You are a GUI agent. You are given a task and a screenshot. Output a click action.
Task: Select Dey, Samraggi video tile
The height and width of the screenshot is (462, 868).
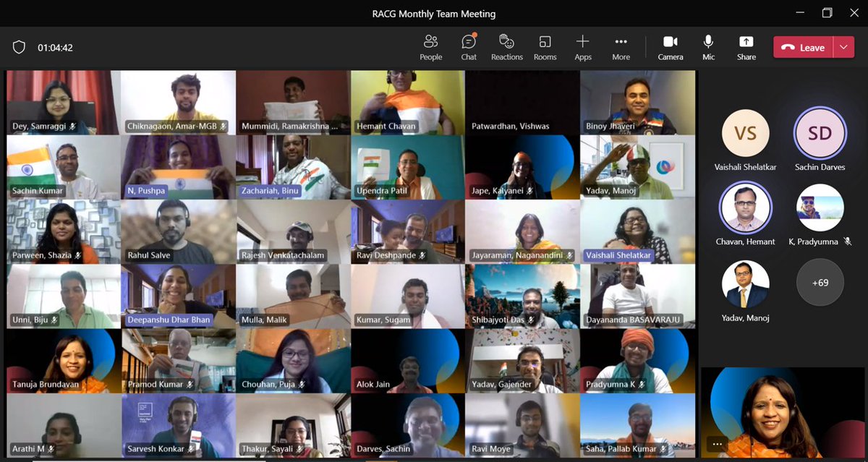coord(63,103)
